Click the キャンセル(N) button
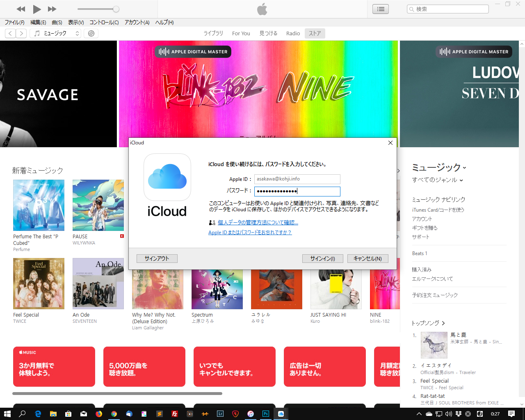Screen dimensions: 525x420 368,258
